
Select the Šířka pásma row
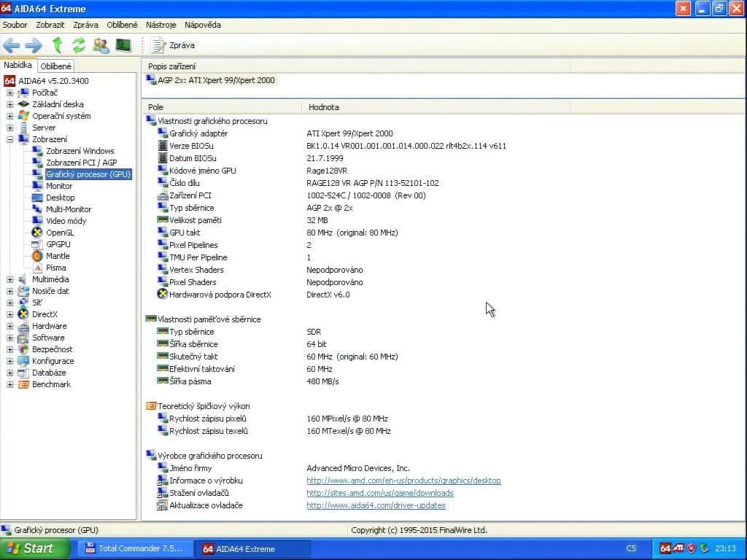point(248,381)
